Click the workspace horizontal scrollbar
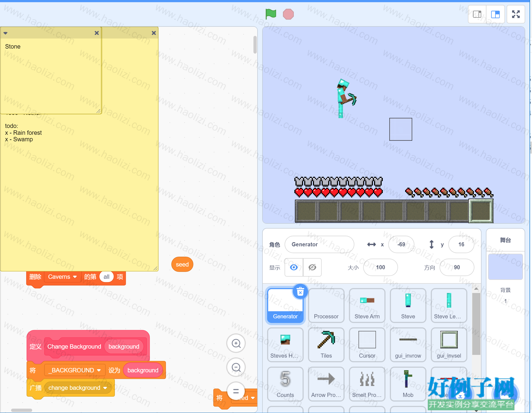This screenshot has height=413, width=532. [22, 410]
